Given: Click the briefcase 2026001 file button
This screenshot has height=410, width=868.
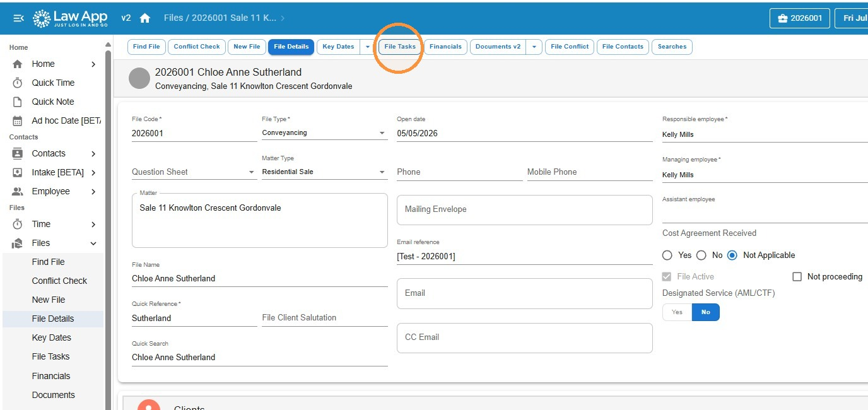Looking at the screenshot, I should [800, 18].
